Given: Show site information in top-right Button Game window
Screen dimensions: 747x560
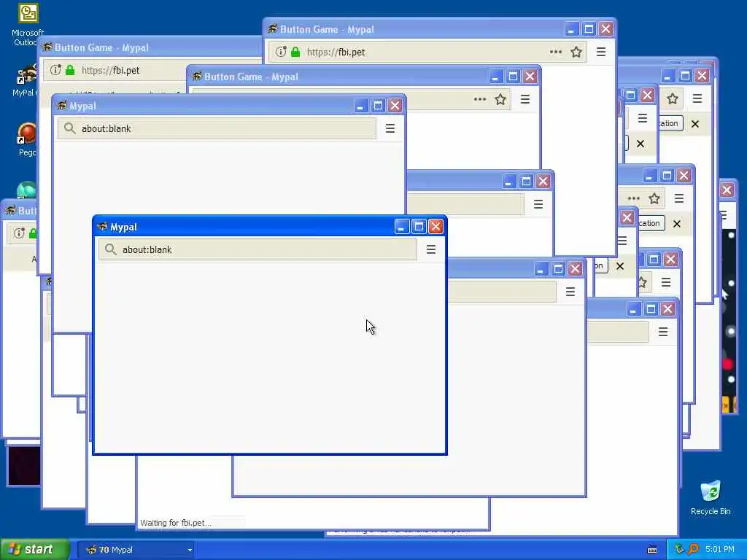Looking at the screenshot, I should 281,52.
